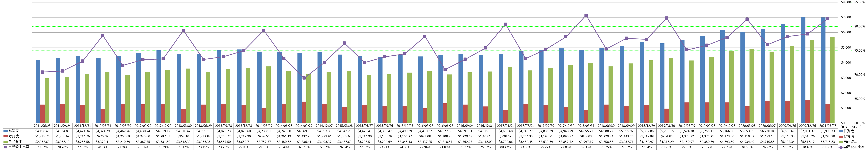Select the 80.47% ratio cell

tap(506, 147)
